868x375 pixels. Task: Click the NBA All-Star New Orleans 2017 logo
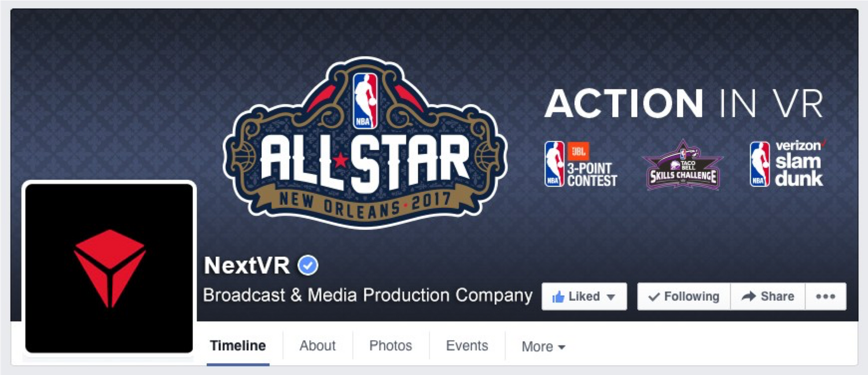point(365,142)
